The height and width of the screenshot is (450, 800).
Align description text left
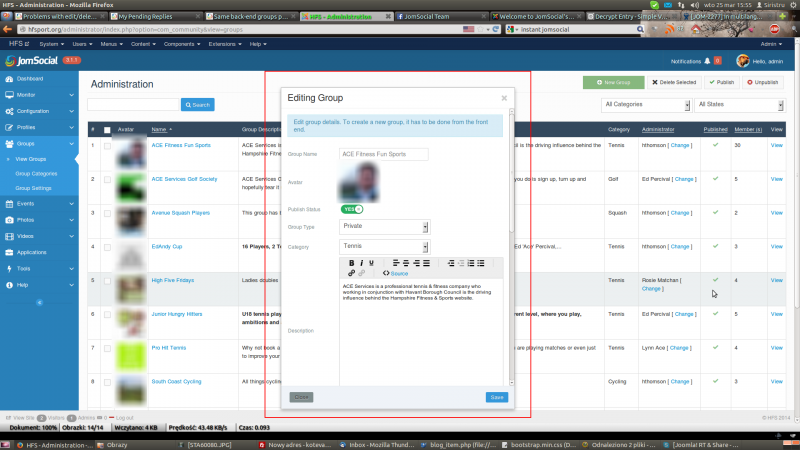[395, 263]
